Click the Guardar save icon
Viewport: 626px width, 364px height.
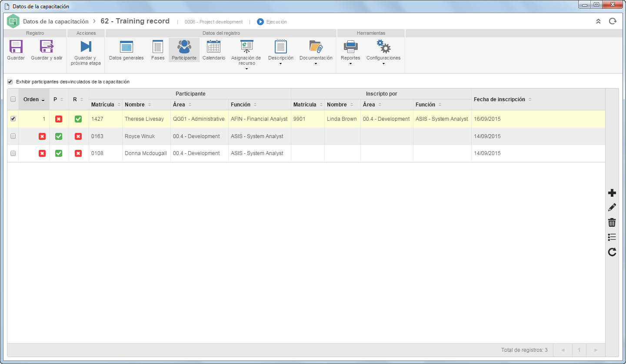click(x=16, y=46)
